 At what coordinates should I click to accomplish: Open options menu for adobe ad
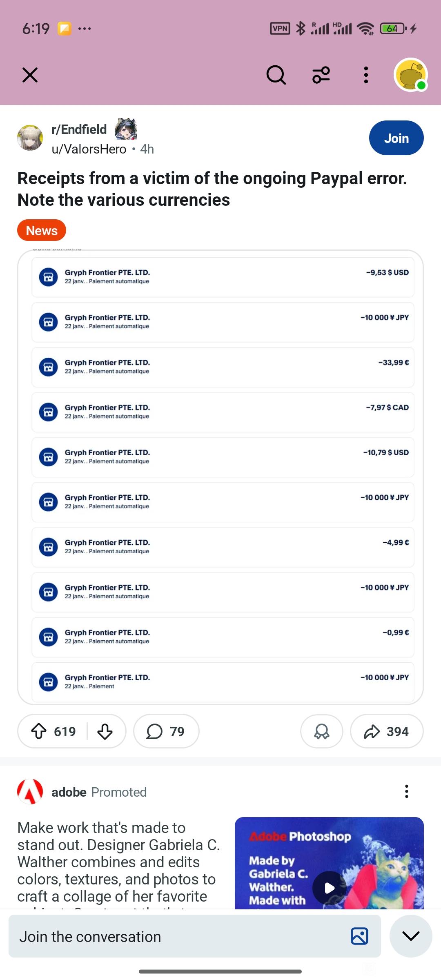click(406, 791)
